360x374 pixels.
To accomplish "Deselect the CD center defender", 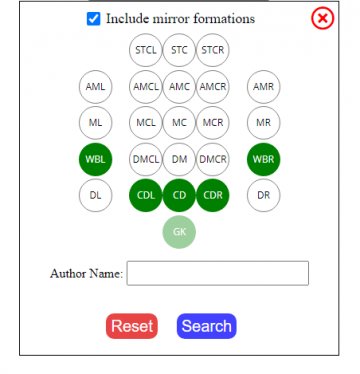I will (x=179, y=195).
